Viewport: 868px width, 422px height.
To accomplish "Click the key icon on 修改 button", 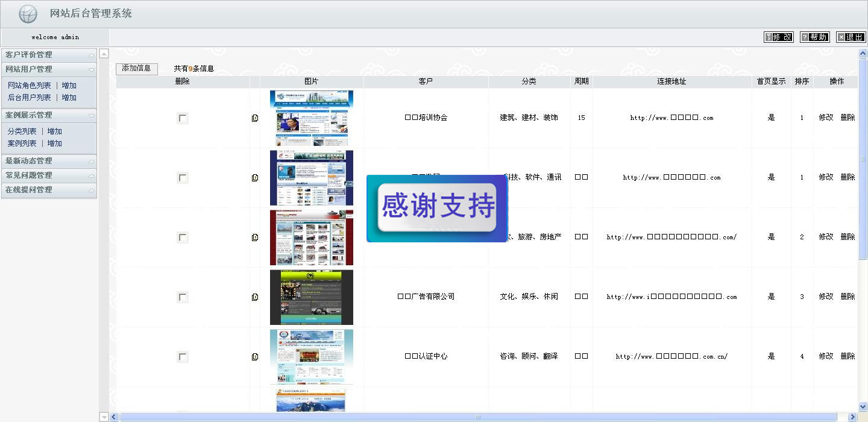I will click(769, 37).
